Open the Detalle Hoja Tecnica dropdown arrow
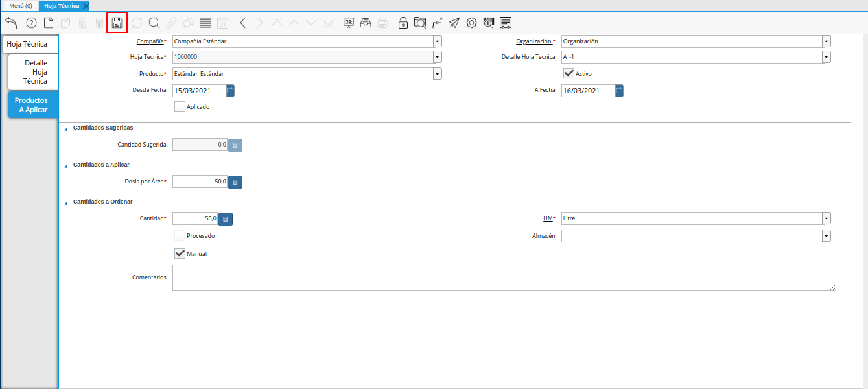This screenshot has height=389, width=868. coord(827,56)
